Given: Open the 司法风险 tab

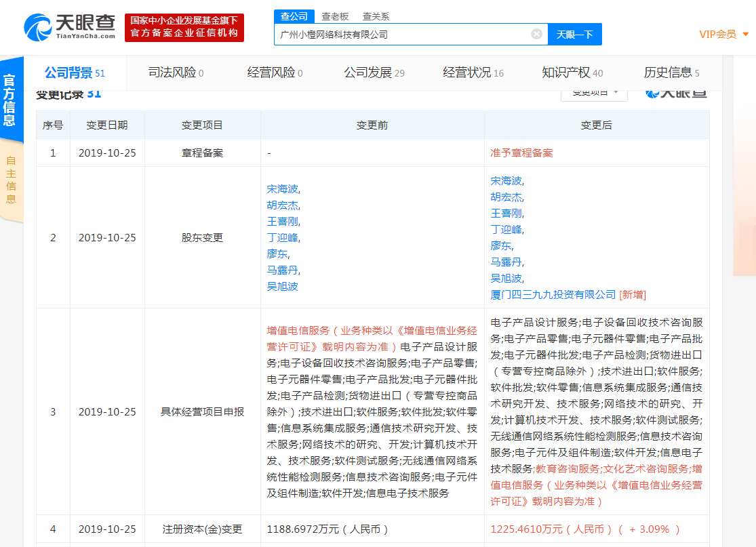Looking at the screenshot, I should [x=176, y=73].
